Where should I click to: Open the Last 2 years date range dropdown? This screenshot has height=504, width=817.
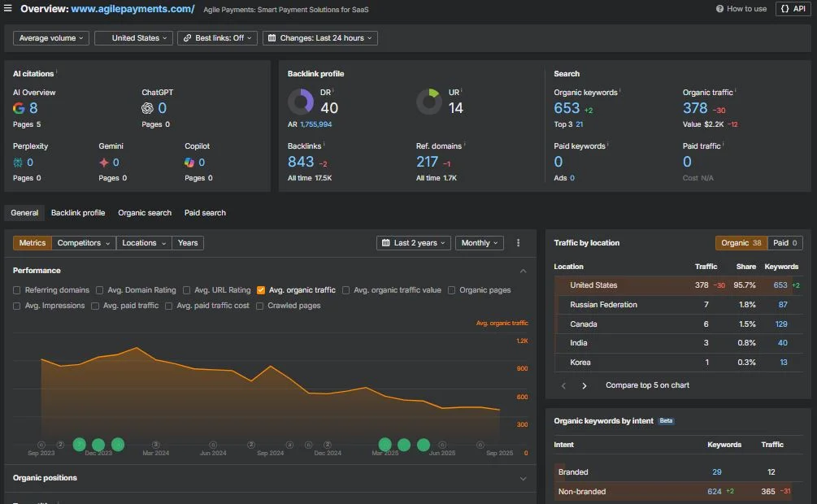click(414, 243)
